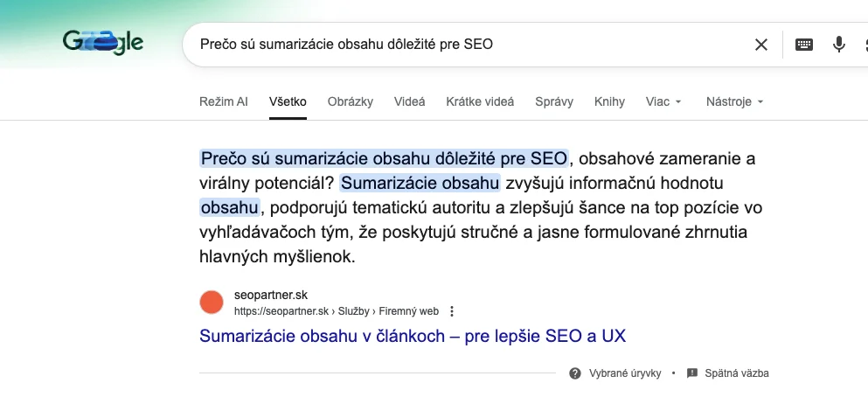Select the Obrázky tab
The image size is (868, 397).
350,101
